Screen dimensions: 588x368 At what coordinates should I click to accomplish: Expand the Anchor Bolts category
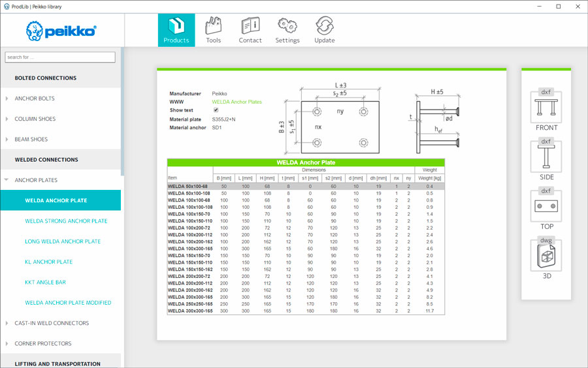(x=7, y=99)
